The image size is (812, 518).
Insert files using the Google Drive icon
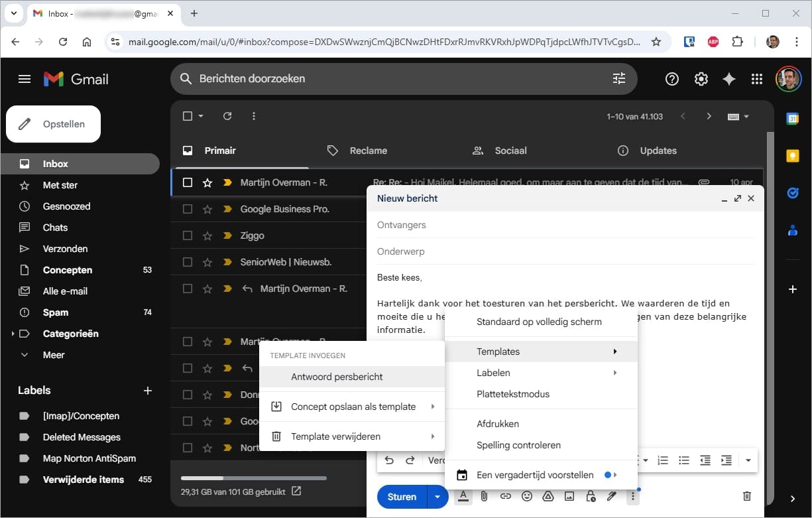pyautogui.click(x=548, y=496)
